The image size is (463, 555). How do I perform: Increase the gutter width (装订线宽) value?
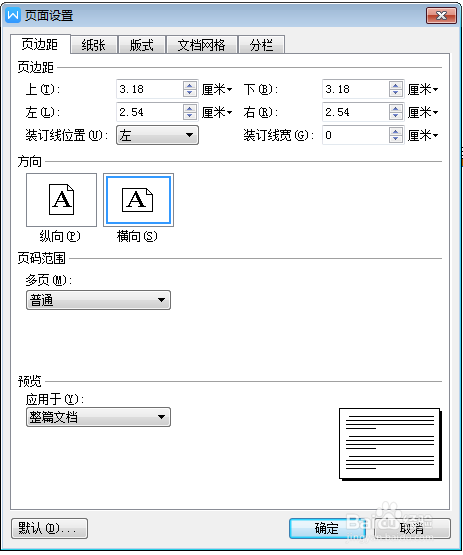[396, 131]
